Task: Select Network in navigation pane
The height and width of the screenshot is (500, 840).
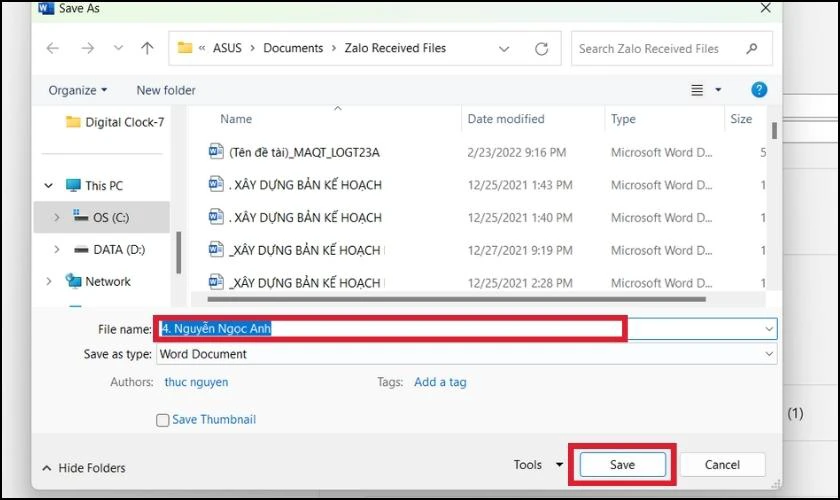Action: click(98, 281)
